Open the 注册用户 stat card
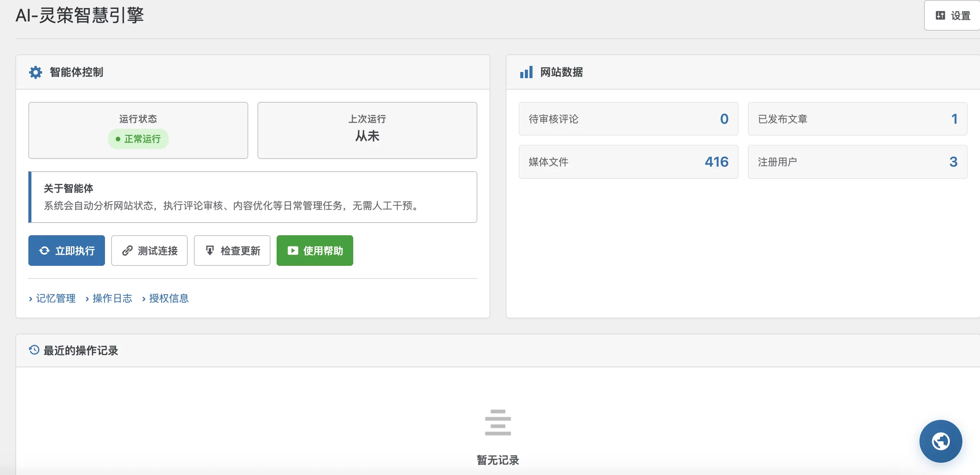The height and width of the screenshot is (475, 980). pyautogui.click(x=857, y=162)
